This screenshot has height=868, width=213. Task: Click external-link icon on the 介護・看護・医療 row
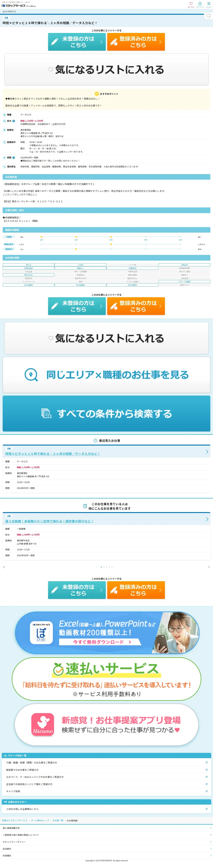pos(207,763)
